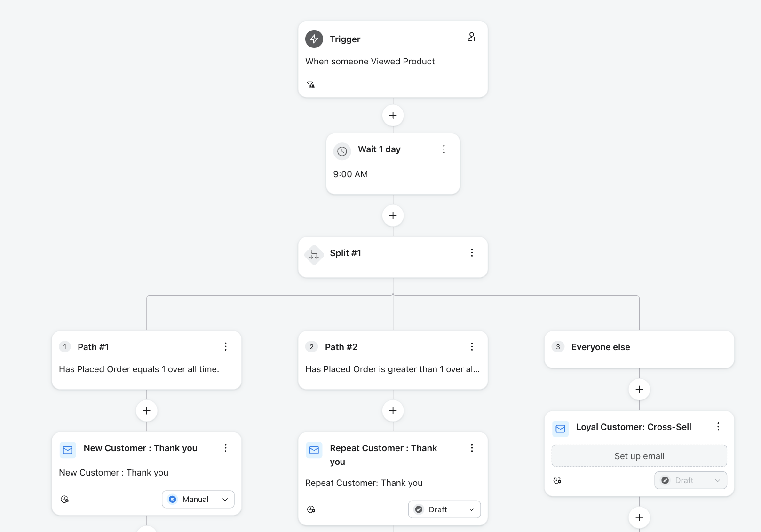
Task: Click the Split #1 branch icon
Action: 314,255
